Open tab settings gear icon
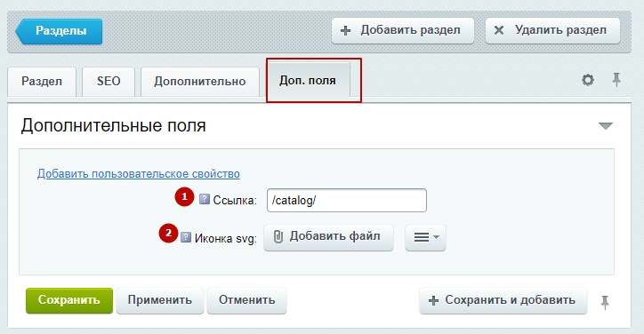The height and width of the screenshot is (334, 644). pos(588,80)
